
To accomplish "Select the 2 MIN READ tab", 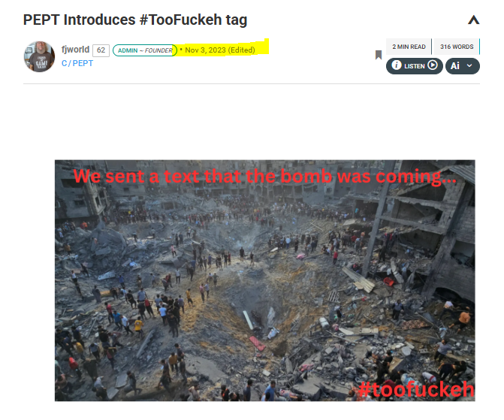I will (409, 47).
